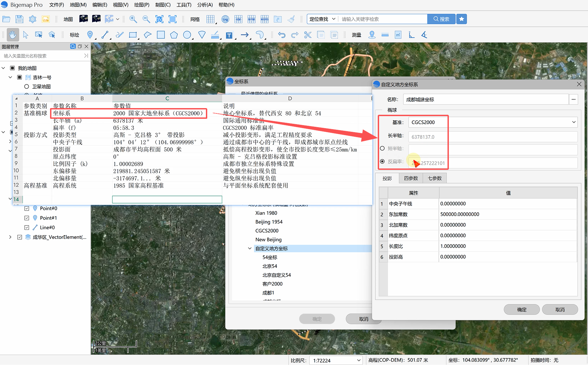Select the pan hand tool
Image resolution: width=588 pixels, height=365 pixels.
13,35
